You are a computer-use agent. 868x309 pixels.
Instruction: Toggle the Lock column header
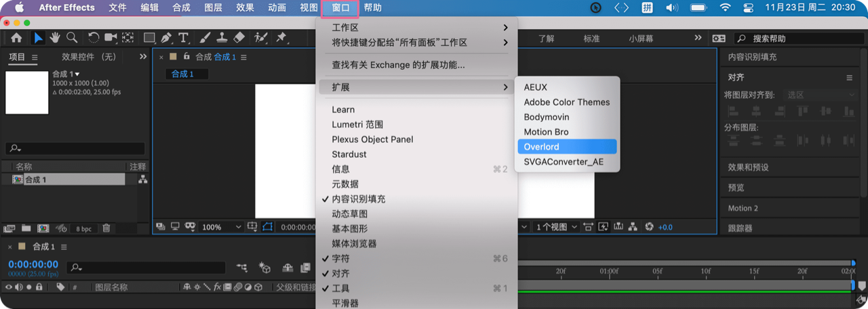(39, 287)
